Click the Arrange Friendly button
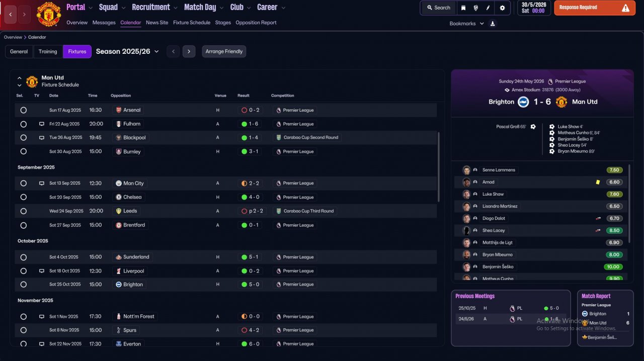Image resolution: width=644 pixels, height=361 pixels. pyautogui.click(x=224, y=51)
